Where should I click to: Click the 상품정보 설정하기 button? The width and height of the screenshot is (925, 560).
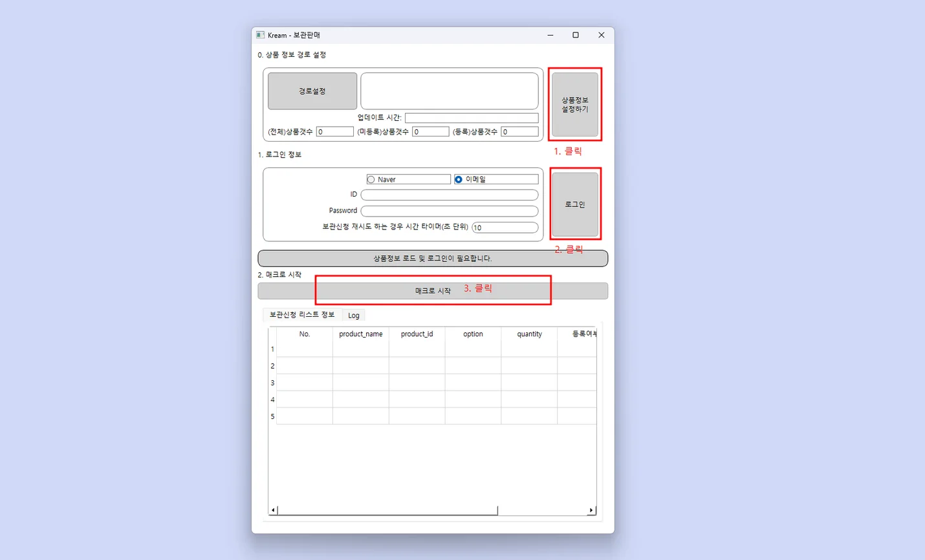pos(575,105)
